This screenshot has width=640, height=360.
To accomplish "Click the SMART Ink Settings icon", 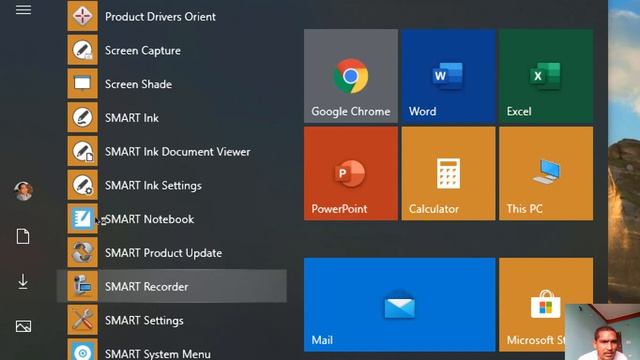I will (x=82, y=185).
